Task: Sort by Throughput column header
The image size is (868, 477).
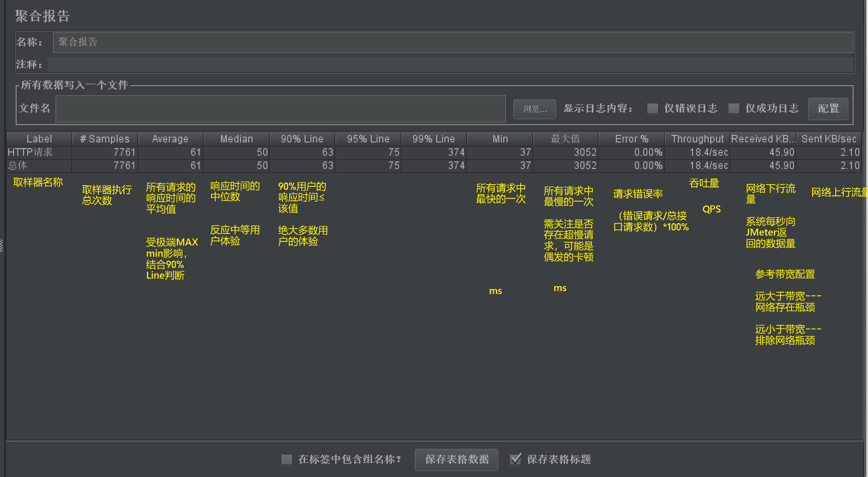Action: (697, 139)
